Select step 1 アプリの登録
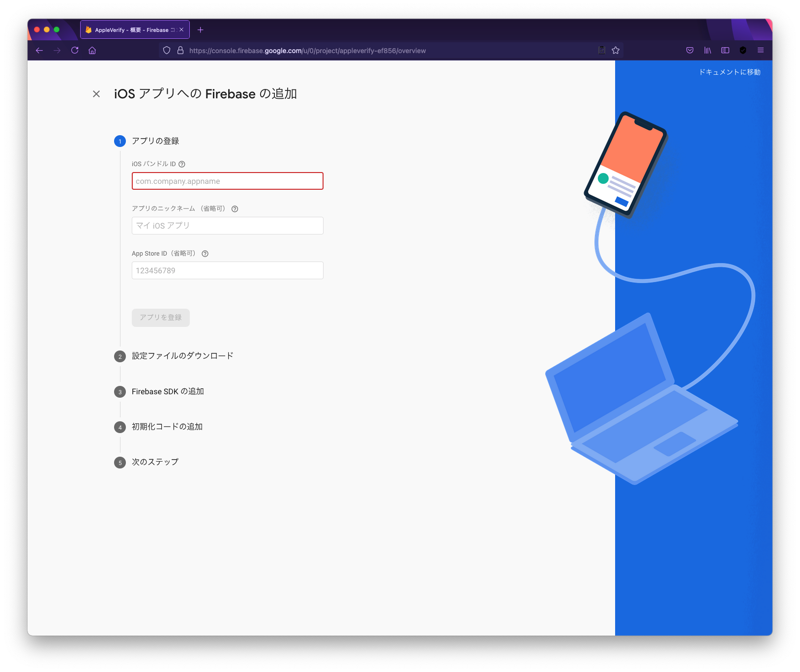 coord(147,141)
